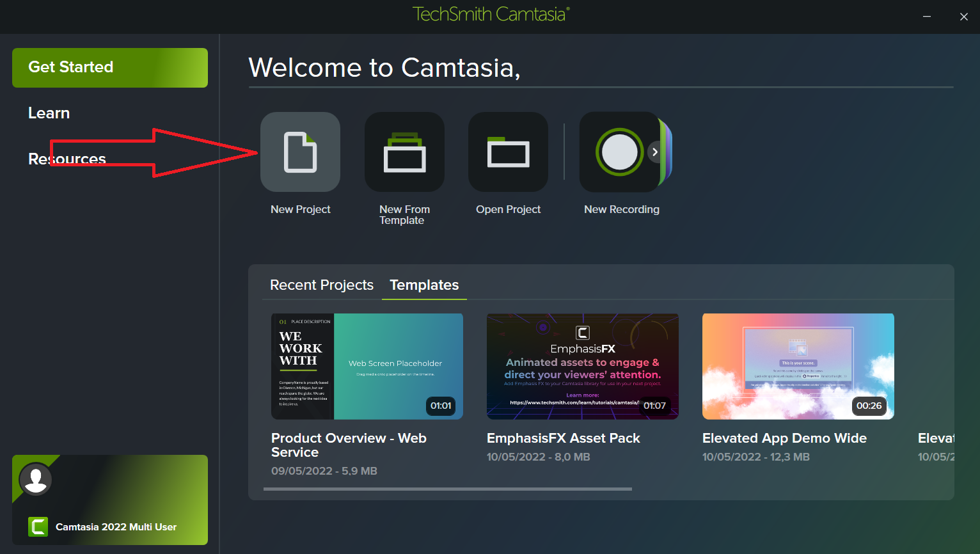Start a New Recording with record icon
This screenshot has width=980, height=554.
tap(619, 152)
